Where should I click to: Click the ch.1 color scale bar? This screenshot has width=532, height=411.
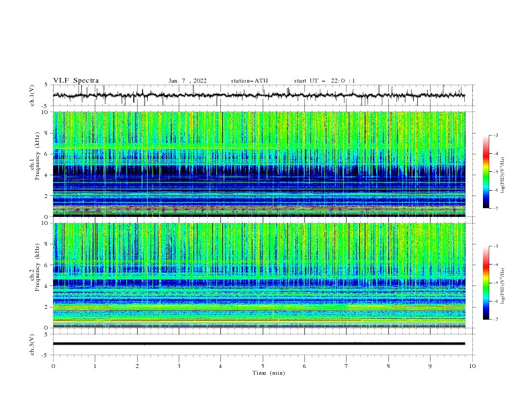pyautogui.click(x=486, y=172)
